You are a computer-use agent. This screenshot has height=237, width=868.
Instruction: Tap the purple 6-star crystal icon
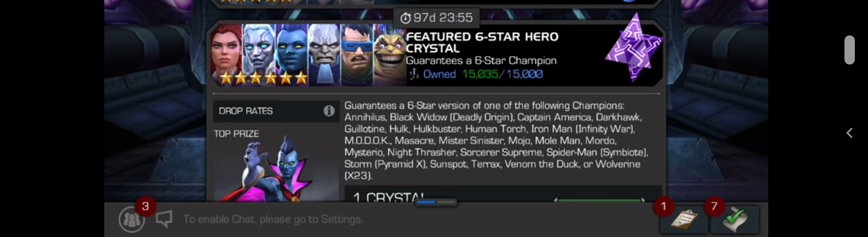(x=634, y=49)
